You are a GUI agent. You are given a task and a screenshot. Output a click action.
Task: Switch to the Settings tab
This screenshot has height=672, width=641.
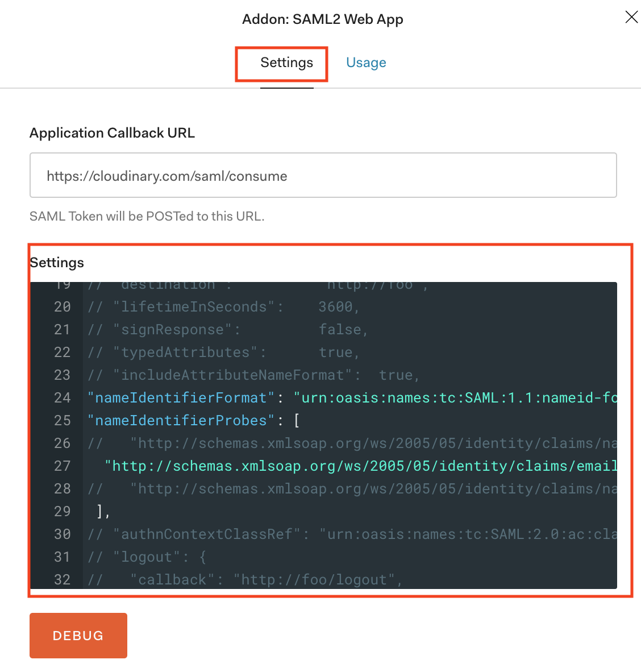click(x=286, y=63)
